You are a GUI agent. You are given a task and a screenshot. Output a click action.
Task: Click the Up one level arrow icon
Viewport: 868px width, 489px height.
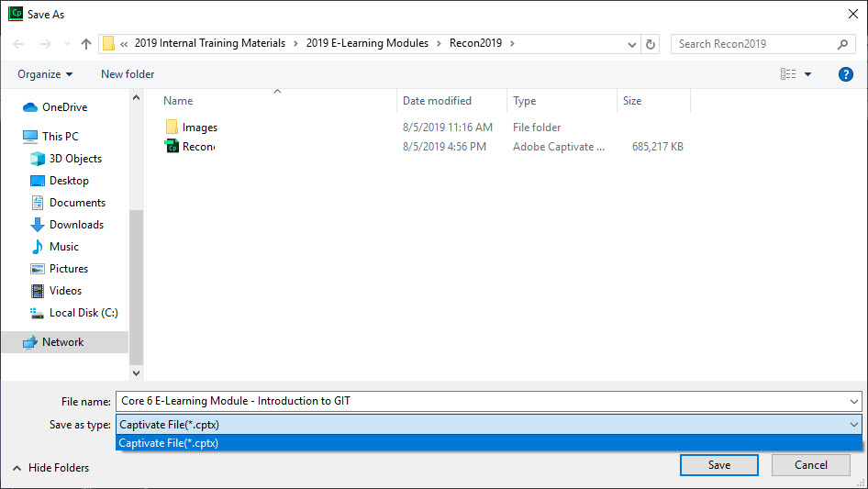(x=86, y=43)
